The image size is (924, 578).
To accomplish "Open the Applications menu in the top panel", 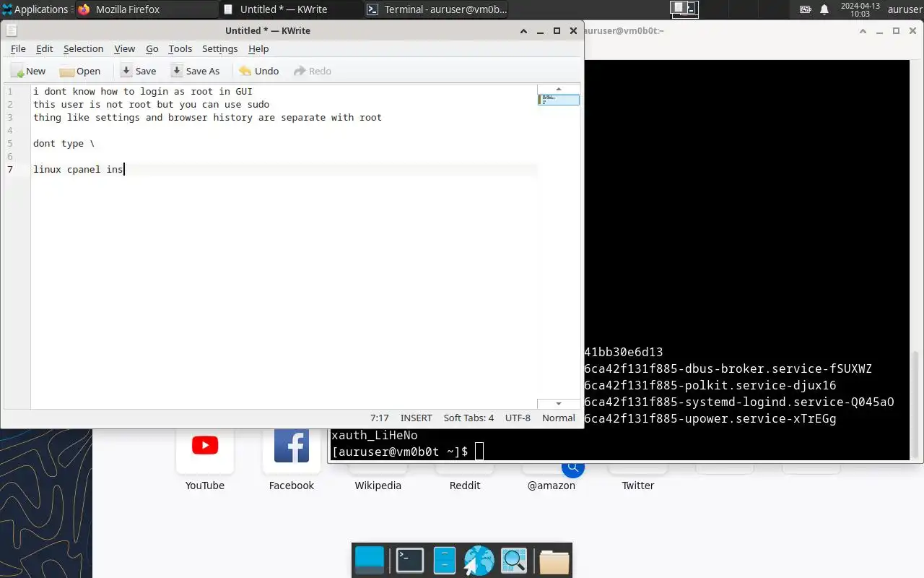I will coord(36,9).
